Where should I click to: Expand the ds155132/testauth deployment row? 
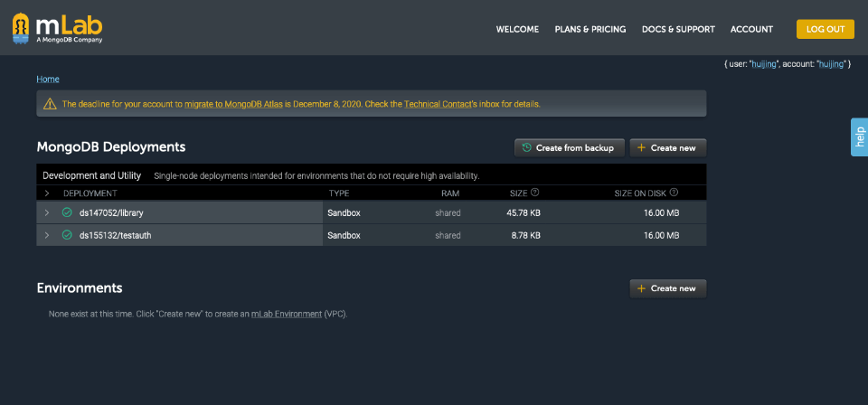click(47, 235)
